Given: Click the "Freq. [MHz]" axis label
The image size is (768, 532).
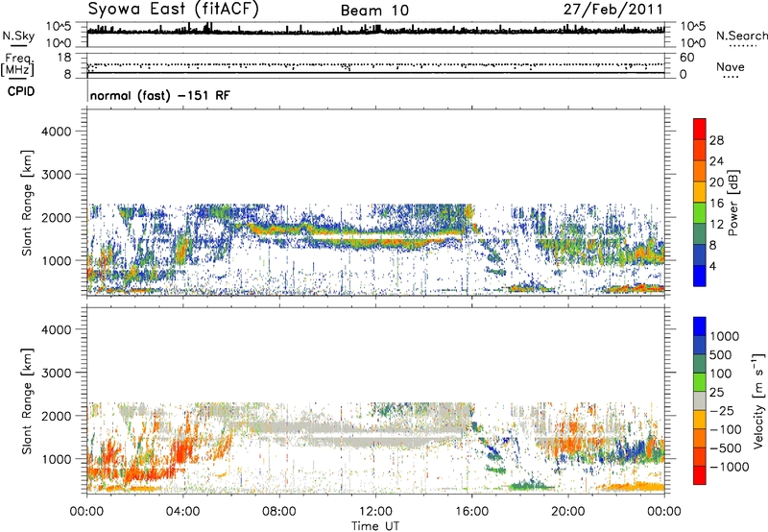Looking at the screenshot, I should pos(18,64).
